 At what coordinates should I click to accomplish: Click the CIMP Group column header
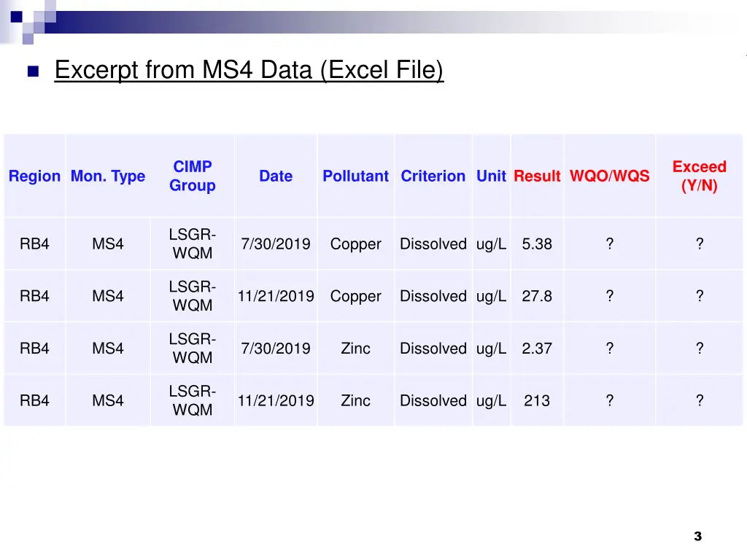[193, 176]
